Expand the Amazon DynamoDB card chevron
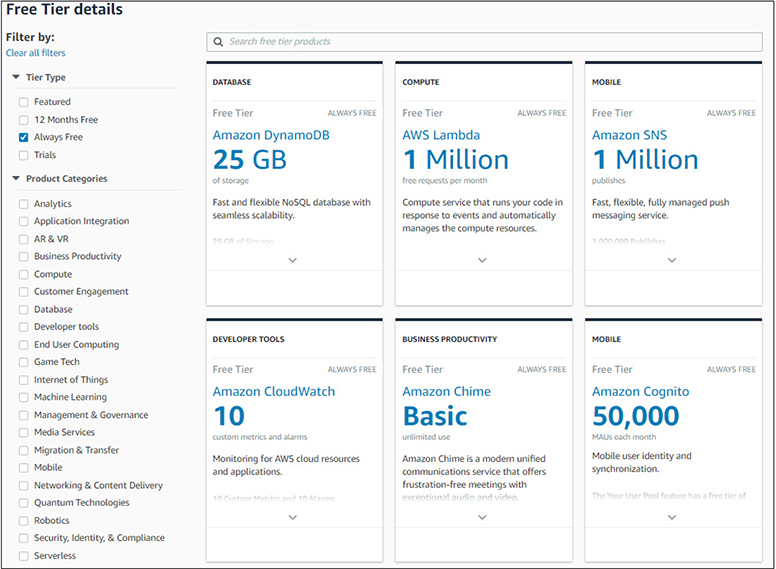 (292, 260)
